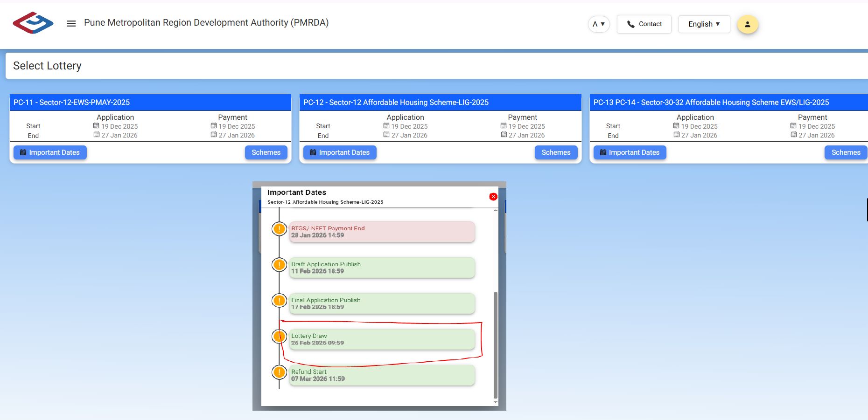Open the English language dropdown
Image resolution: width=868 pixels, height=420 pixels.
[x=704, y=24]
